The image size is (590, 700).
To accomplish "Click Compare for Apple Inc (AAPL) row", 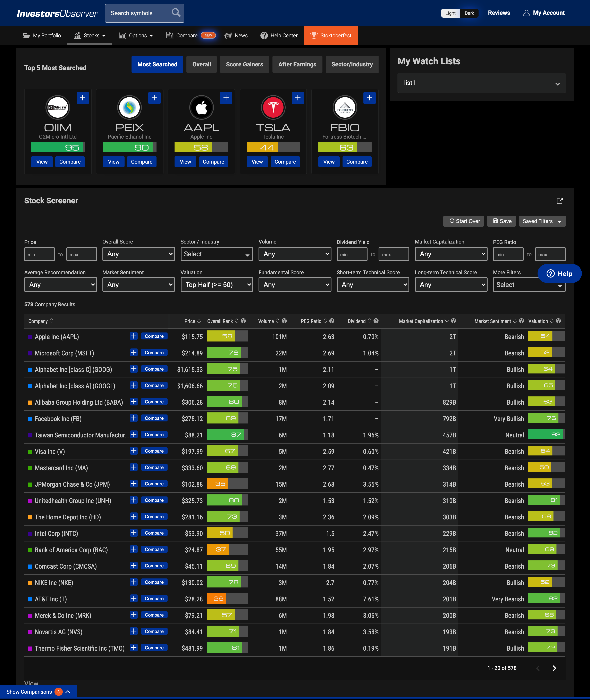I will [154, 336].
